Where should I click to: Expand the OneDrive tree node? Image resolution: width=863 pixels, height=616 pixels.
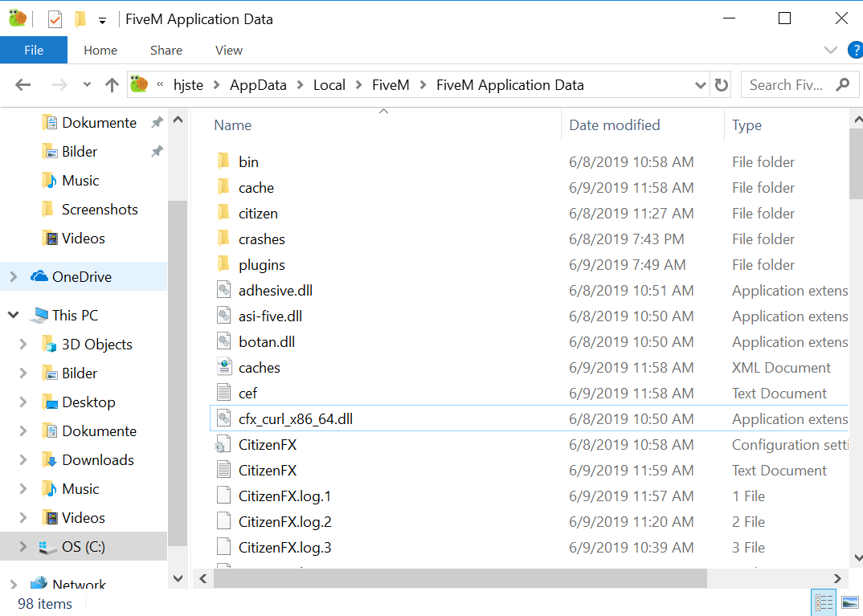click(14, 276)
